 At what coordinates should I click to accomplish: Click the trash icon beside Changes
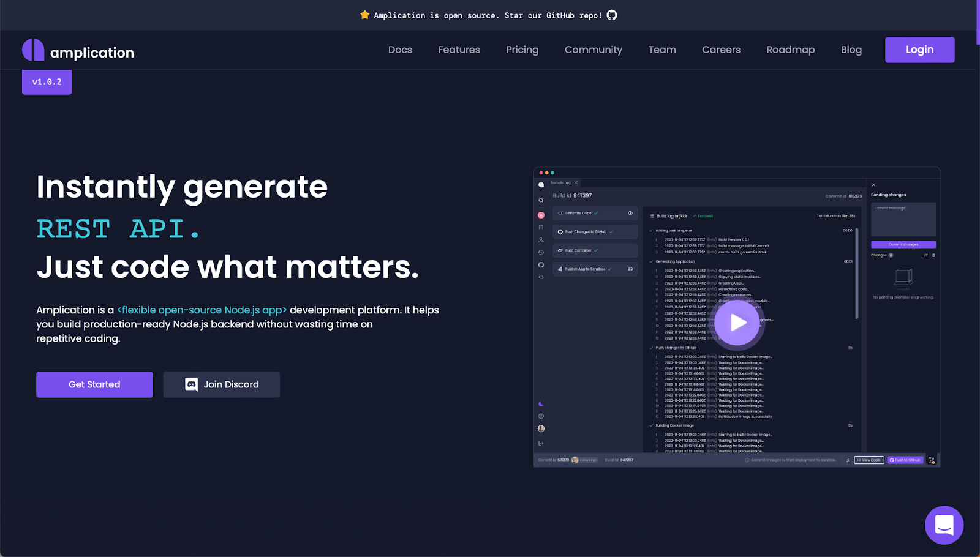(933, 255)
